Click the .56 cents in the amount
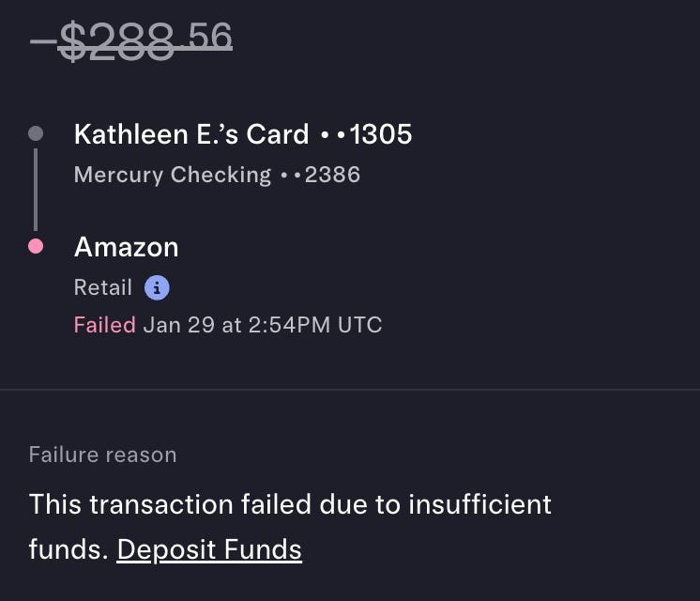Image resolution: width=700 pixels, height=601 pixels. point(208,36)
